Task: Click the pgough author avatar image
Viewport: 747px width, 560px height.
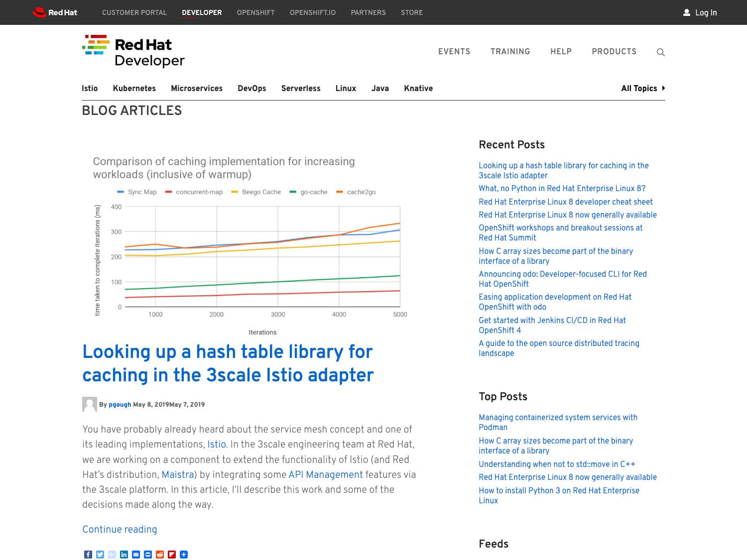Action: 90,404
